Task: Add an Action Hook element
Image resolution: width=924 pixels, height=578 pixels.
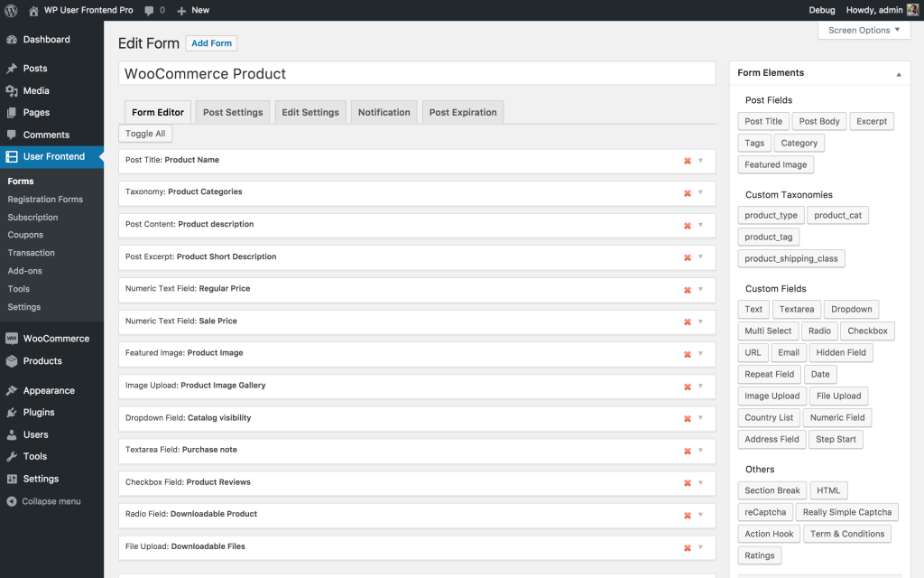Action: [x=769, y=534]
